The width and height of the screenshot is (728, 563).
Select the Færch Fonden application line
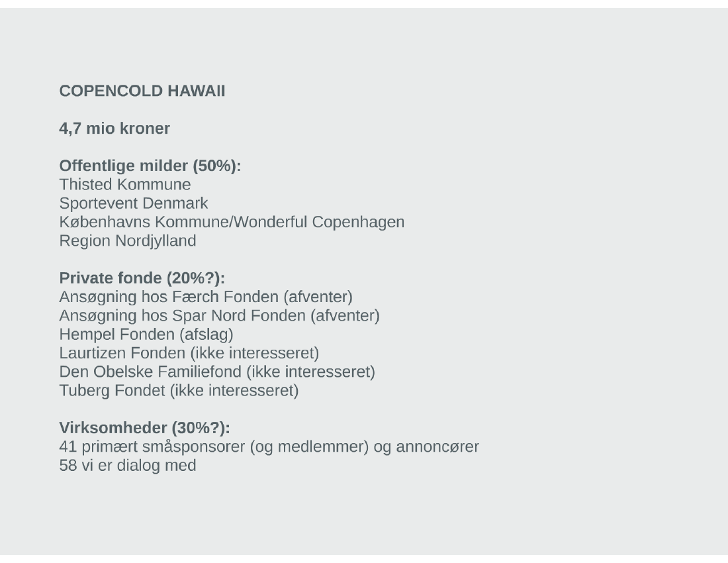point(206,297)
